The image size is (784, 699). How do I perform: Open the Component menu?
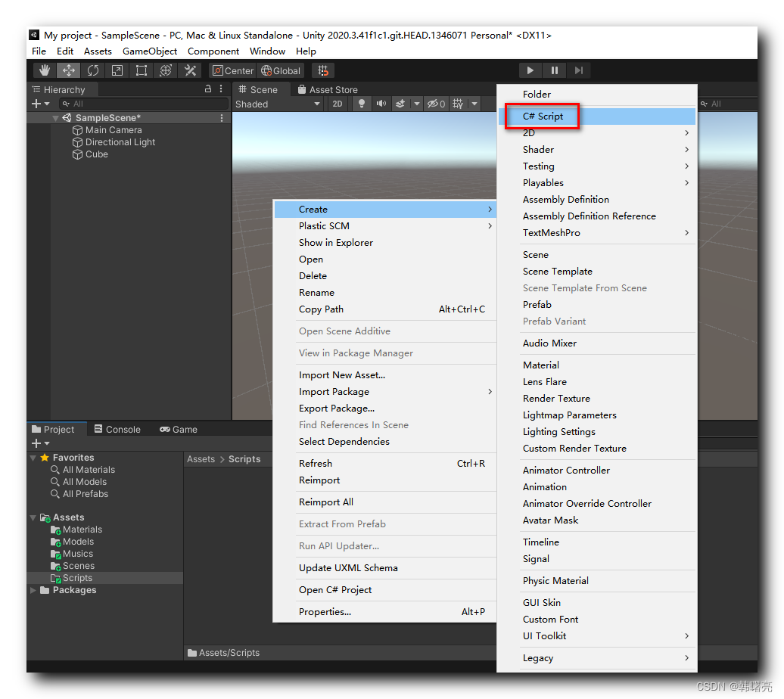coord(213,51)
